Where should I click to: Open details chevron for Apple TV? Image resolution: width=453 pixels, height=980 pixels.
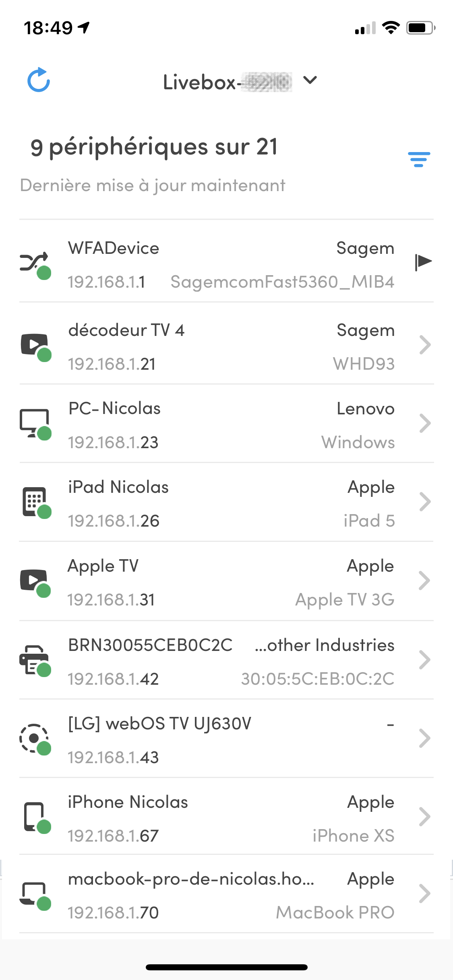click(x=425, y=581)
